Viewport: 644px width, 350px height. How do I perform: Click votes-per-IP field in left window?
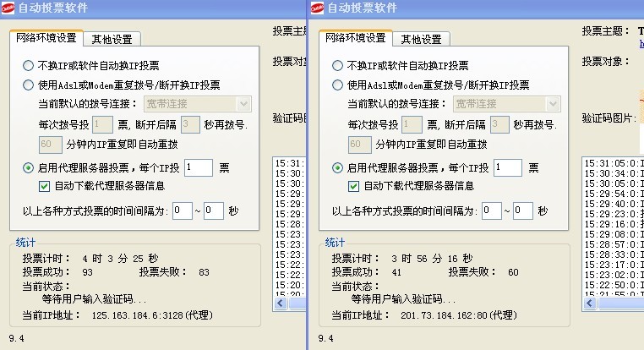pos(199,167)
